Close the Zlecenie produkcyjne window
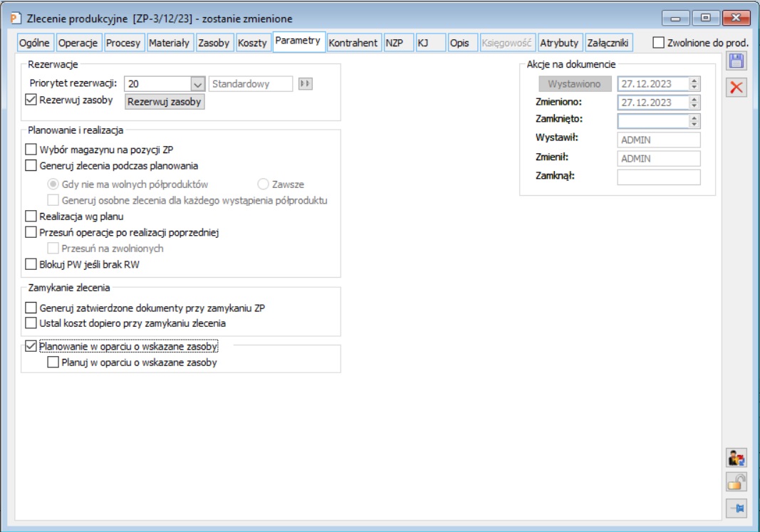Image resolution: width=760 pixels, height=532 pixels. (736, 18)
